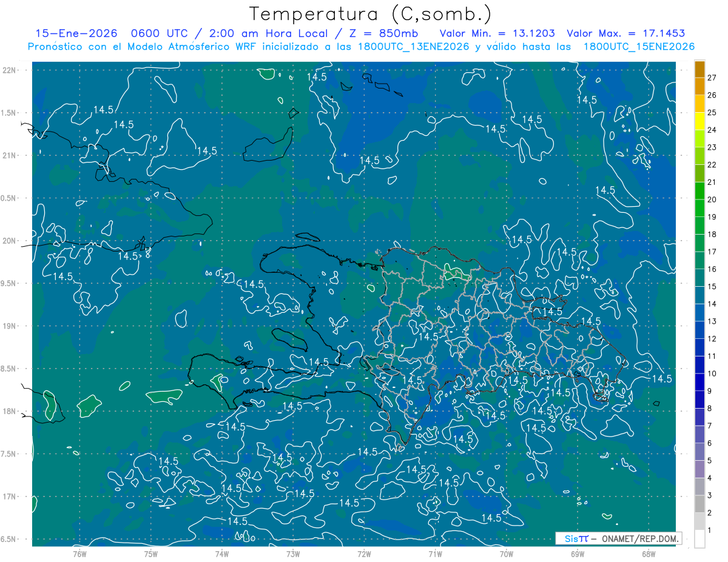Click "Valor Max. = 17.1453" value
The image size is (728, 562).
pos(627,33)
